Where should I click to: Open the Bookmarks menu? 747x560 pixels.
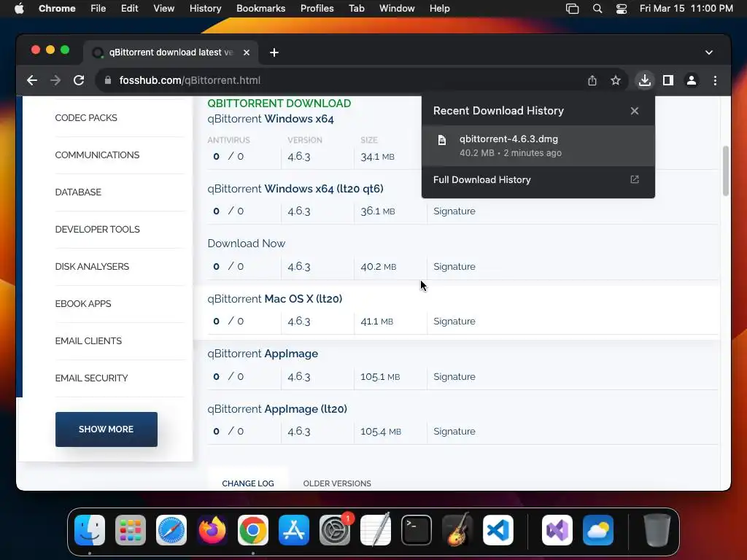point(260,9)
